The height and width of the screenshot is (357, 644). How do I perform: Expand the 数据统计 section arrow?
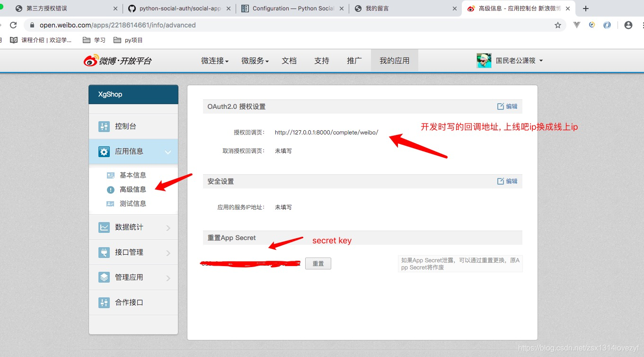pos(168,228)
